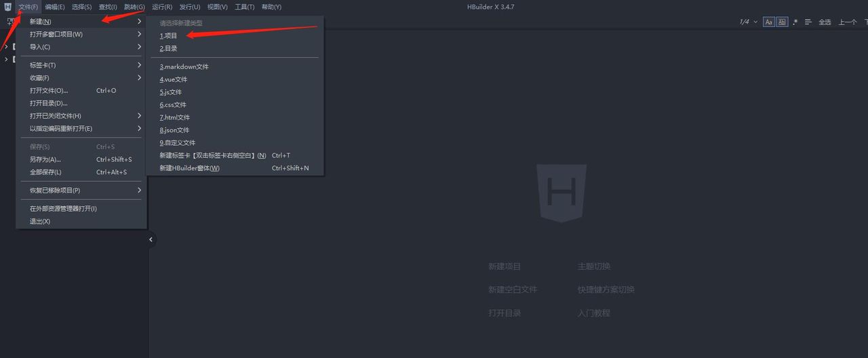Choose 在外部资源管理器打开(I)
This screenshot has width=868, height=358.
81,209
